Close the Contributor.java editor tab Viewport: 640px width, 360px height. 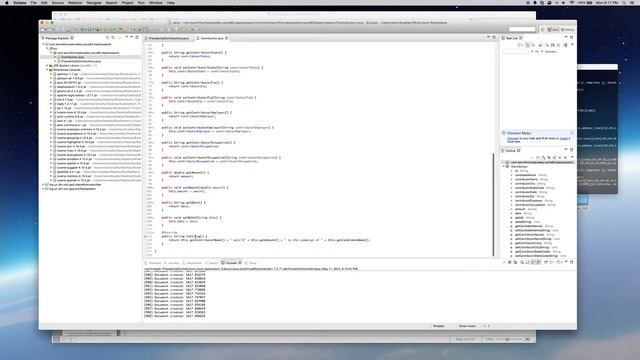(227, 38)
